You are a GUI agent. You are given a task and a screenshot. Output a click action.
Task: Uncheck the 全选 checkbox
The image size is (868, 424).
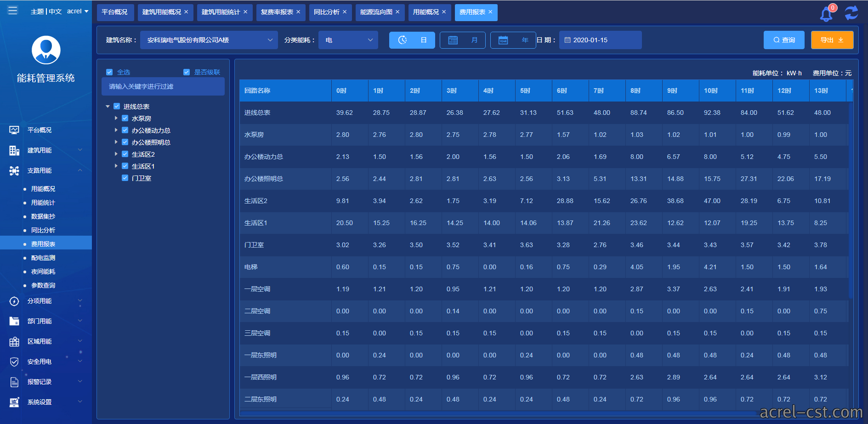click(x=109, y=72)
